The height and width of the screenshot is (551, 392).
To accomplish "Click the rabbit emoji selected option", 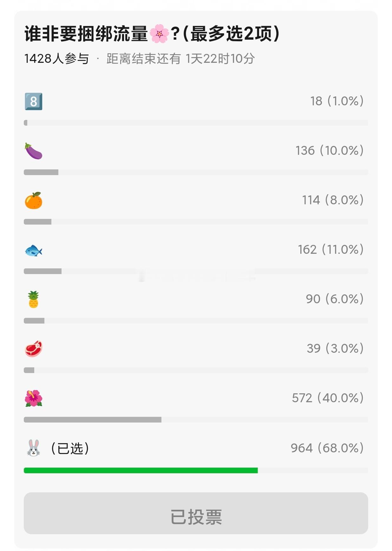I will pyautogui.click(x=34, y=448).
